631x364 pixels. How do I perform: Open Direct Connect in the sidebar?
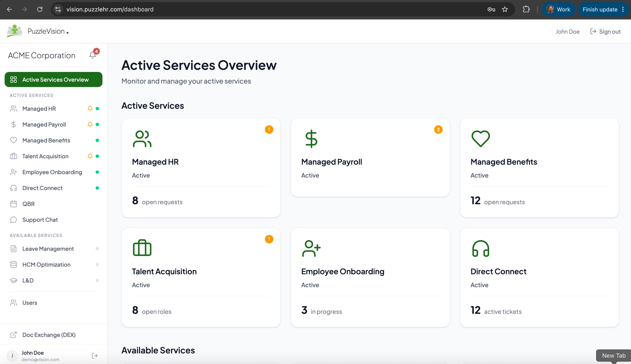[x=54, y=188]
